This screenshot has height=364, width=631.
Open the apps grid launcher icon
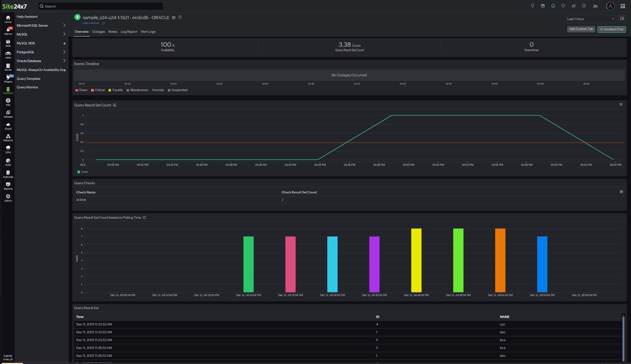pyautogui.click(x=623, y=6)
